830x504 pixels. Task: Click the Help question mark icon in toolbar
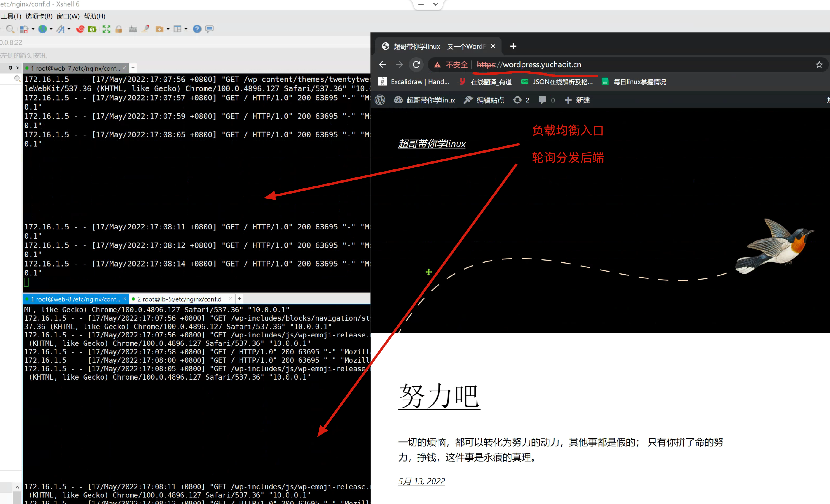point(197,29)
